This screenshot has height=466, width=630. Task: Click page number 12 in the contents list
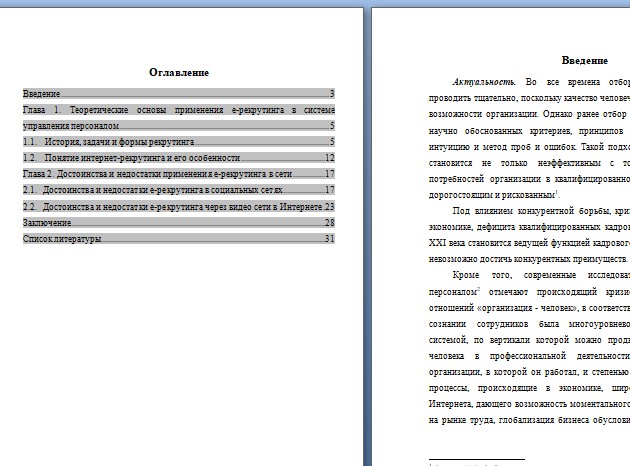[329, 158]
